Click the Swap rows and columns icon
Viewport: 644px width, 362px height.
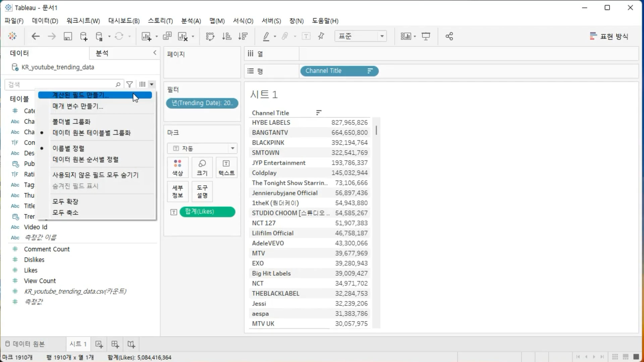(210, 36)
